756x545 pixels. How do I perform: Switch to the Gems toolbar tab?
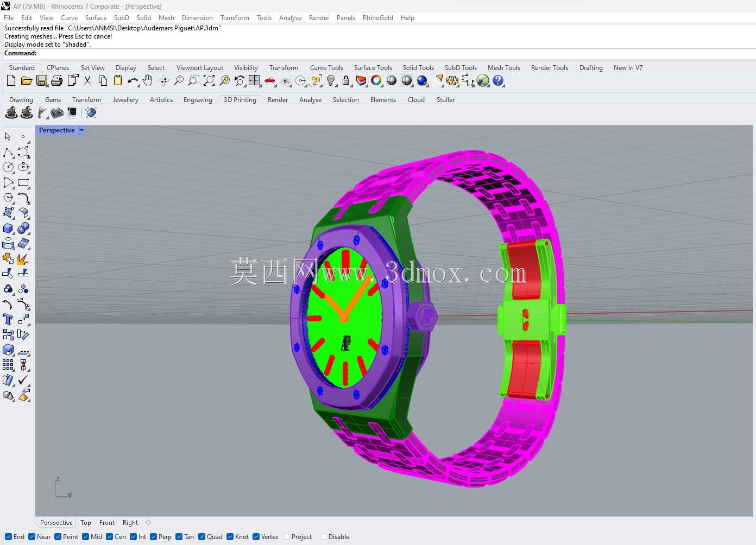tap(53, 100)
